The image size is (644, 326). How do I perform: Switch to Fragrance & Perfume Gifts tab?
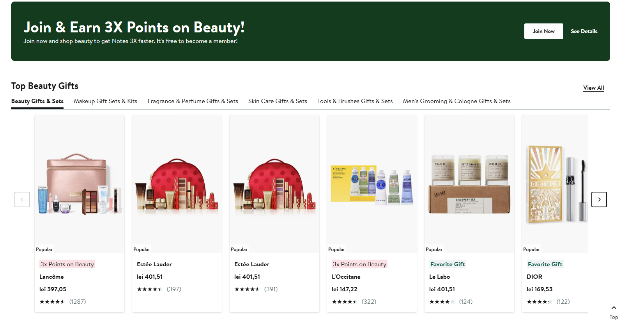(x=193, y=101)
